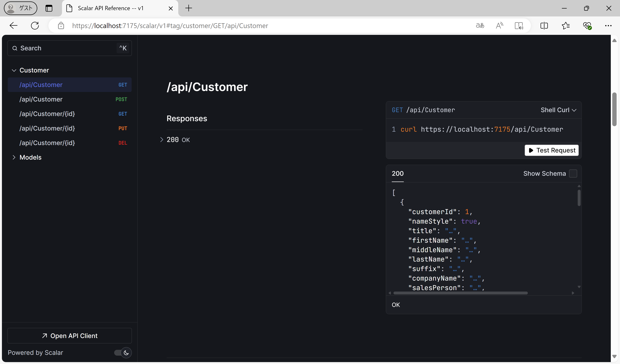This screenshot has height=364, width=620.
Task: Open the split screen icon
Action: point(544,26)
